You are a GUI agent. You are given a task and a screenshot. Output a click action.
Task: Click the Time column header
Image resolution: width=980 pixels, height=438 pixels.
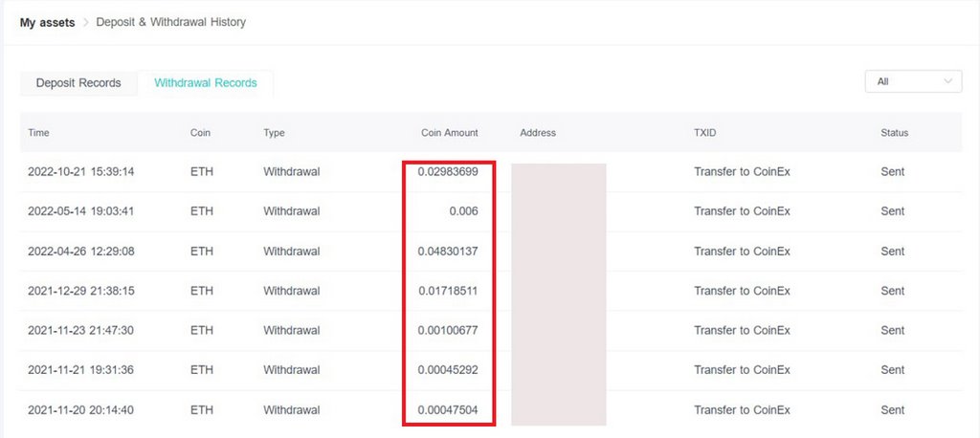coord(38,133)
